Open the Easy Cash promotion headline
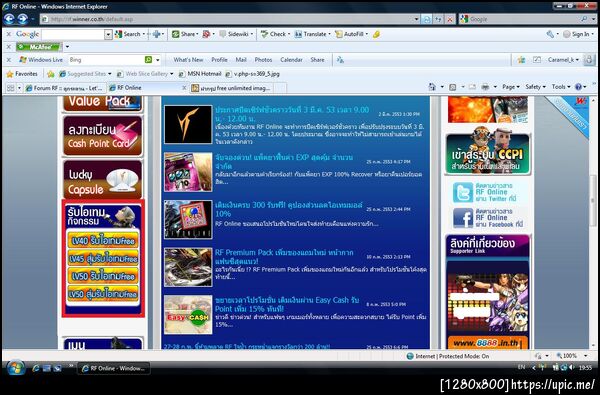 287,304
